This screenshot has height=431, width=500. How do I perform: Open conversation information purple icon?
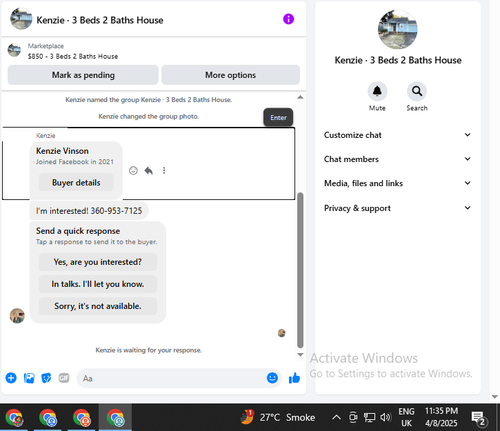tap(288, 19)
